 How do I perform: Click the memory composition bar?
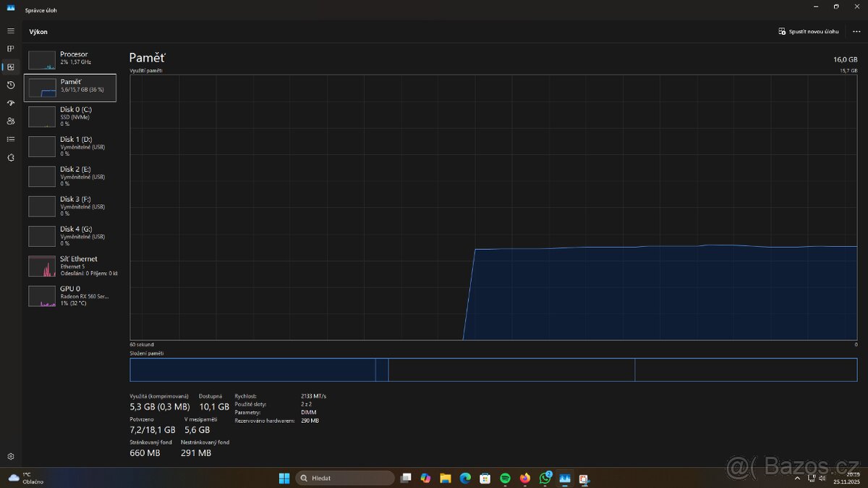493,369
